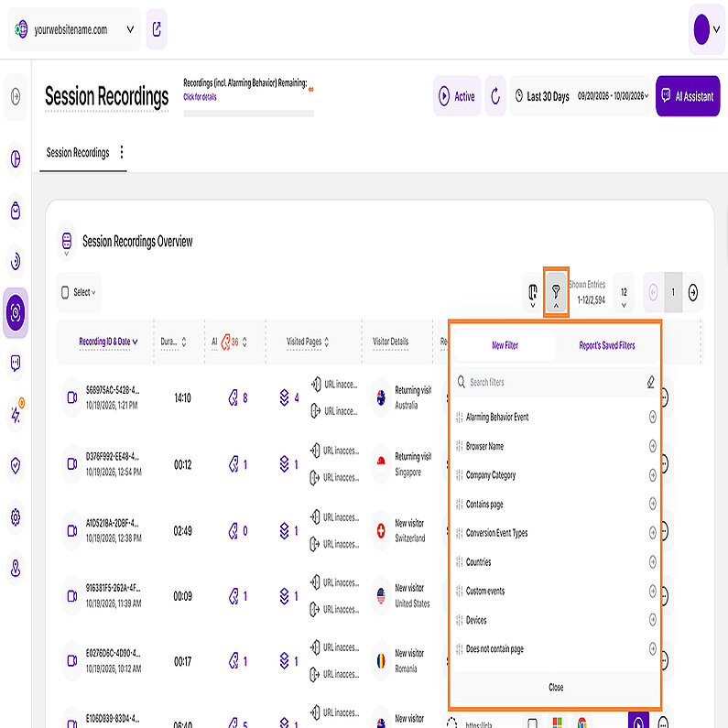Open visited pages count for A1D5218A
728x728 pixels.
coord(288,531)
